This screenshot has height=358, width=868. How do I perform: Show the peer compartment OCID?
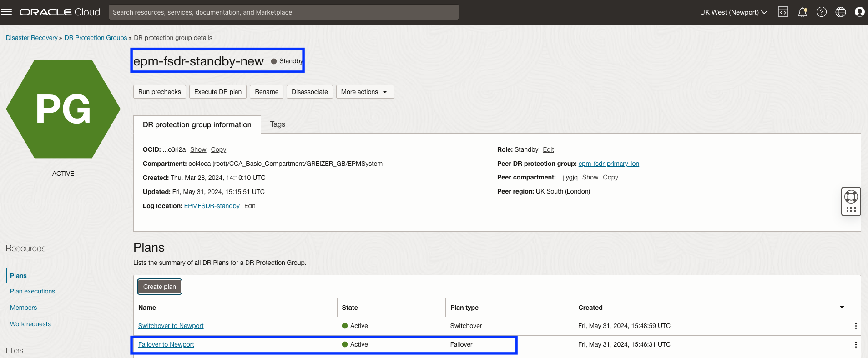pyautogui.click(x=590, y=177)
